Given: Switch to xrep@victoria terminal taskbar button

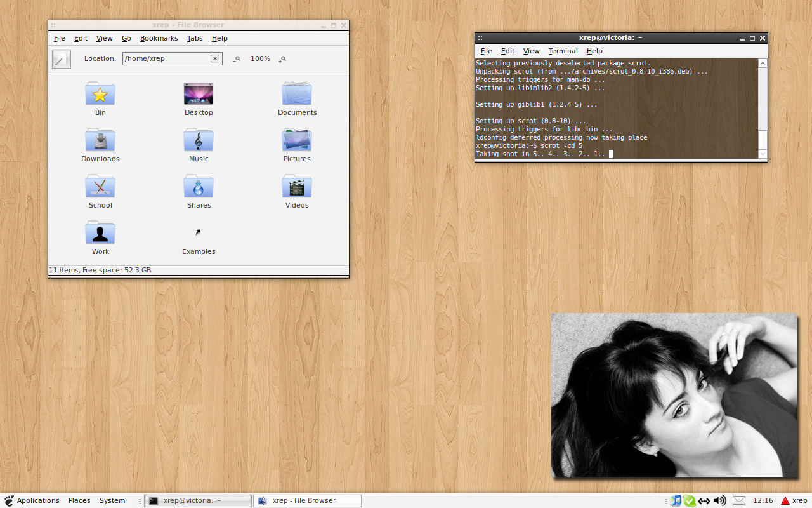Looking at the screenshot, I should click(198, 500).
